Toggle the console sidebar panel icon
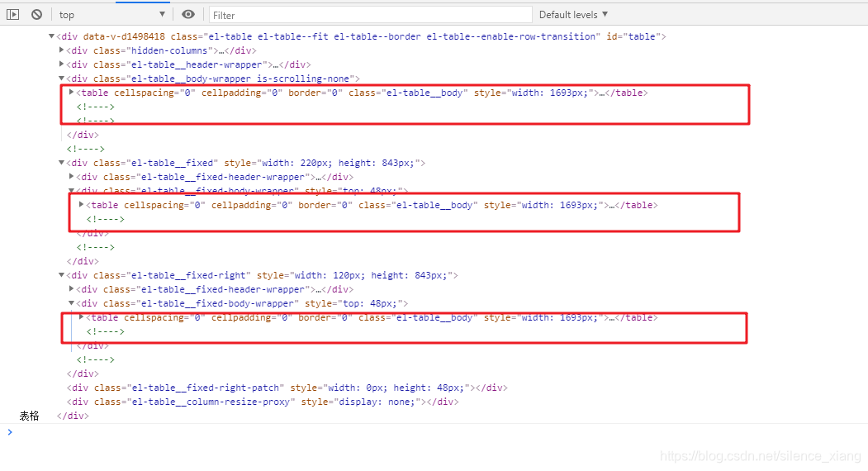Screen dimensions: 868x471 coord(12,14)
